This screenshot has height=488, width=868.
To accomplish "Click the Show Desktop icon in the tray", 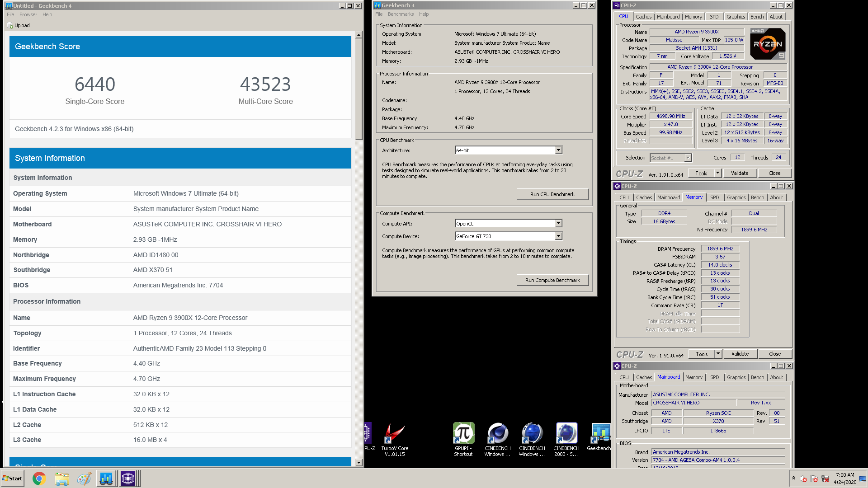I will [x=863, y=479].
